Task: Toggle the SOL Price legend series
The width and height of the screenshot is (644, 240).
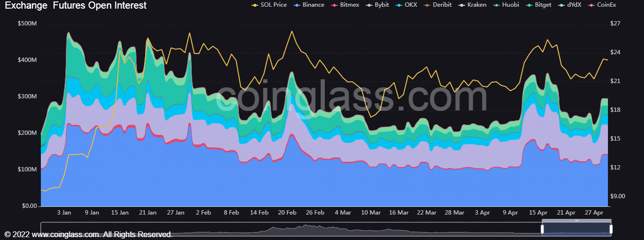Action: click(270, 5)
